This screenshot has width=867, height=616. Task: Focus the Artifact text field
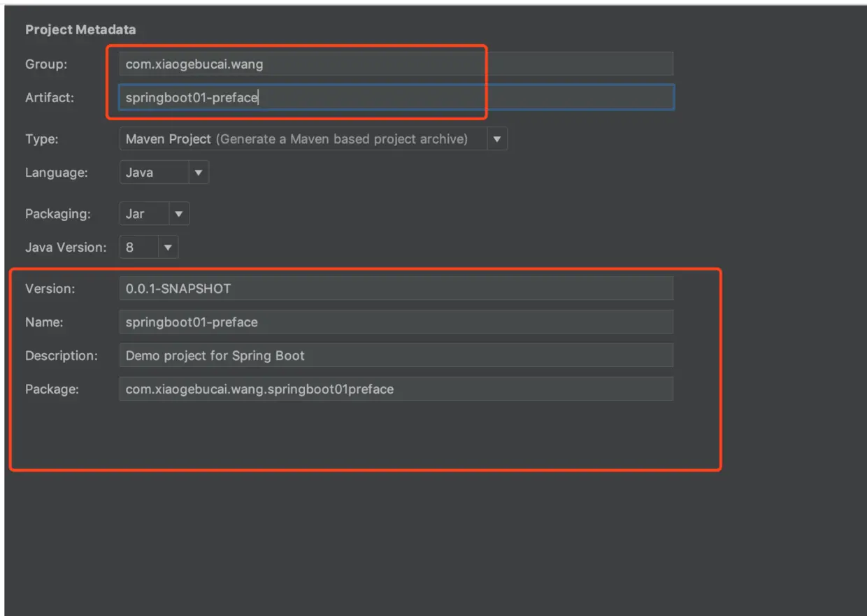click(396, 98)
